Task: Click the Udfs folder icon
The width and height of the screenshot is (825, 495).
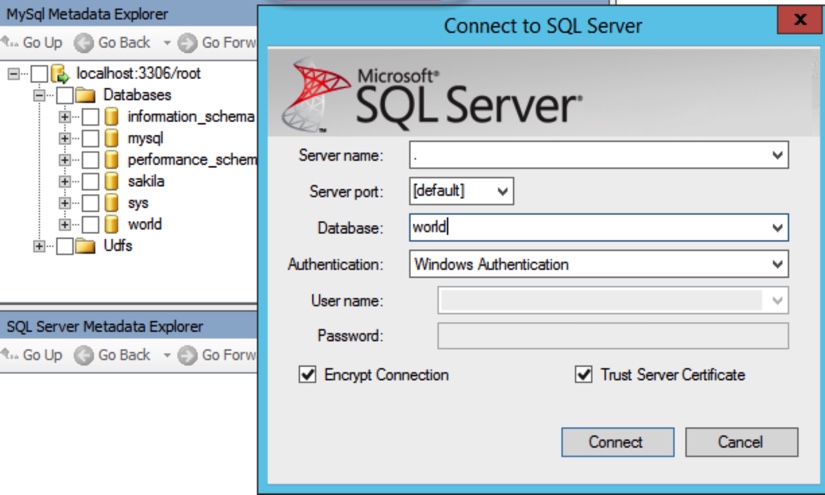Action: 85,246
